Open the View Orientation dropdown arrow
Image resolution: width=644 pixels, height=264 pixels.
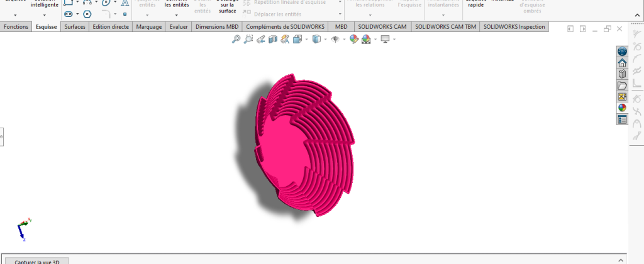pyautogui.click(x=306, y=40)
